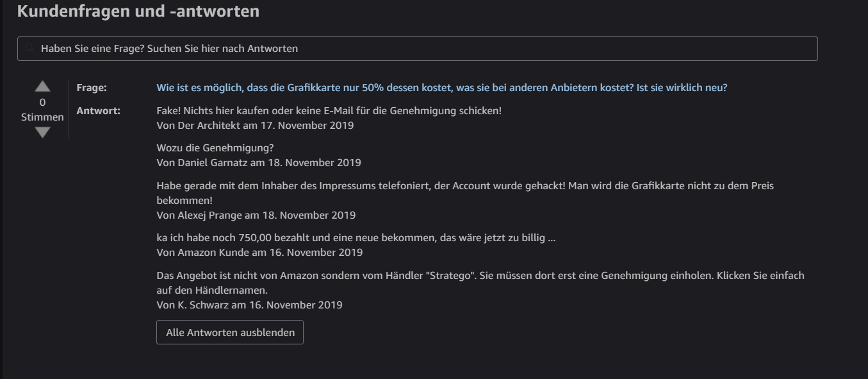Upvote the graphics card price question
This screenshot has height=379, width=868.
click(42, 87)
